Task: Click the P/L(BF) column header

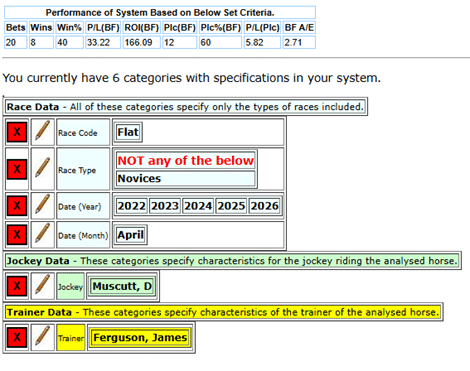Action: pyautogui.click(x=103, y=28)
